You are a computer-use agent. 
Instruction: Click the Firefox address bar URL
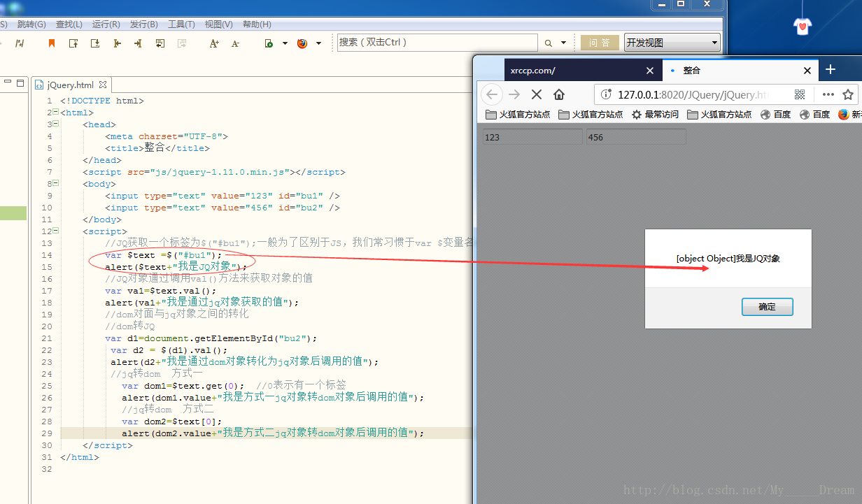693,94
